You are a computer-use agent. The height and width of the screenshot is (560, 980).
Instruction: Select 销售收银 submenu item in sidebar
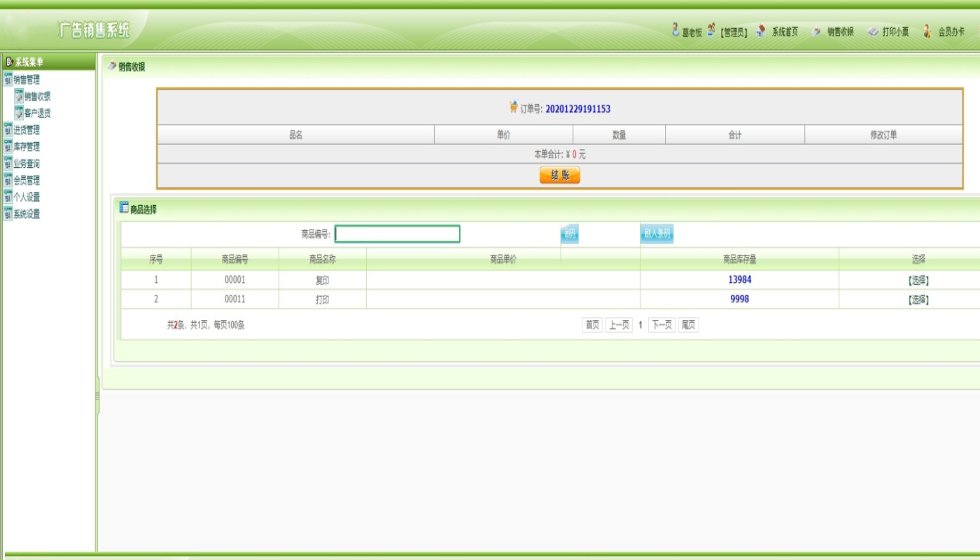(38, 97)
